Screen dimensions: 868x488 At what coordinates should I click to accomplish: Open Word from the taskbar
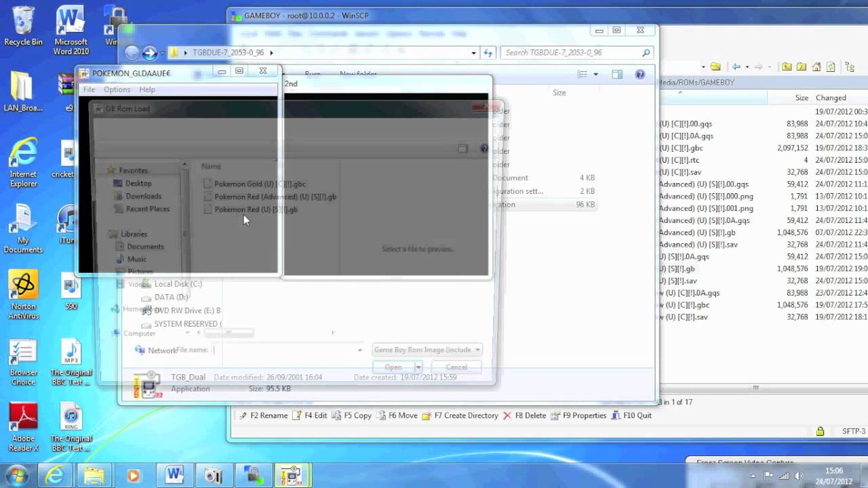pos(174,476)
